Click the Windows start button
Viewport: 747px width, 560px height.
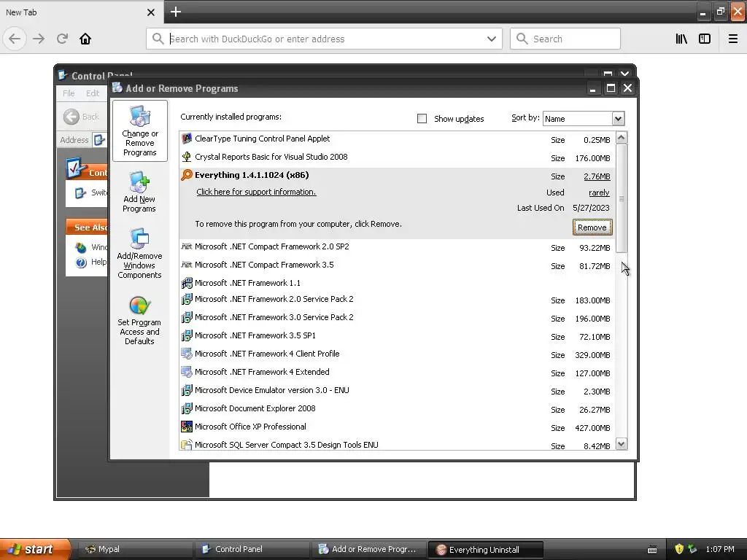(x=36, y=549)
